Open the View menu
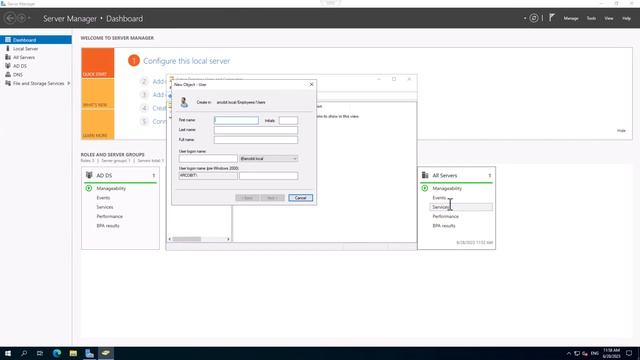The image size is (640, 360). [x=609, y=18]
